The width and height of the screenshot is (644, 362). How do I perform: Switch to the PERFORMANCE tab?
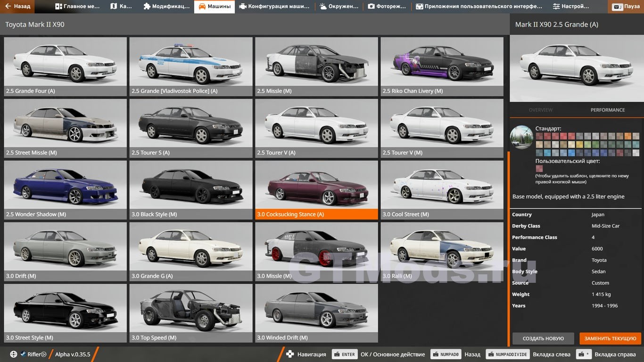point(608,110)
